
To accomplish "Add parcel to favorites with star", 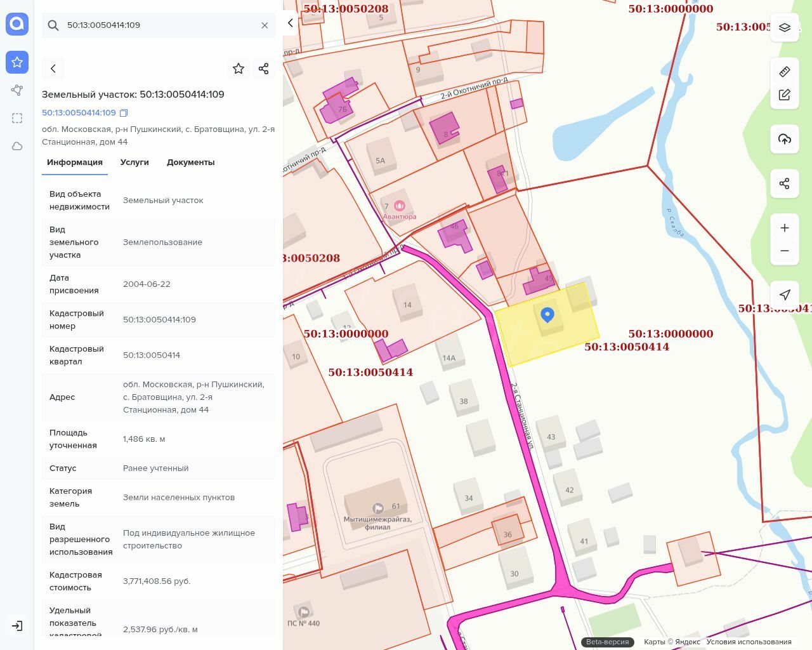I will (x=239, y=69).
